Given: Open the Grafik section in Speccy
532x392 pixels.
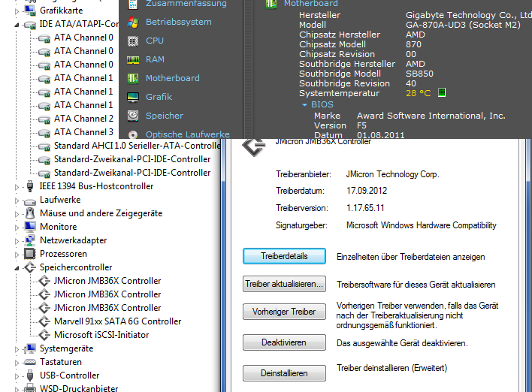Looking at the screenshot, I should (x=159, y=97).
